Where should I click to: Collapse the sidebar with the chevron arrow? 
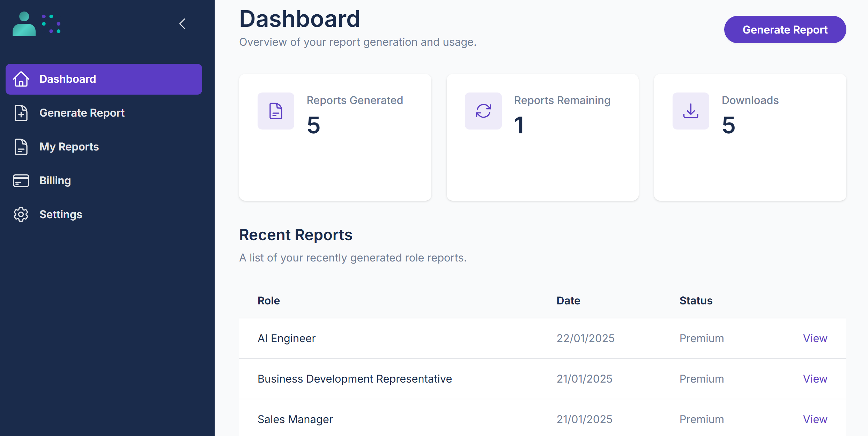coord(182,24)
